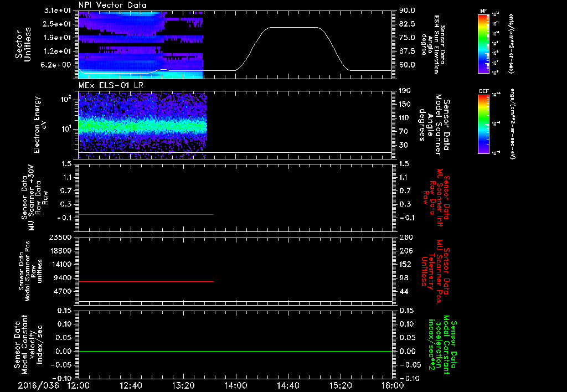Click the "75.0" sun elevation tick value
The height and width of the screenshot is (392, 567).
pos(407,38)
